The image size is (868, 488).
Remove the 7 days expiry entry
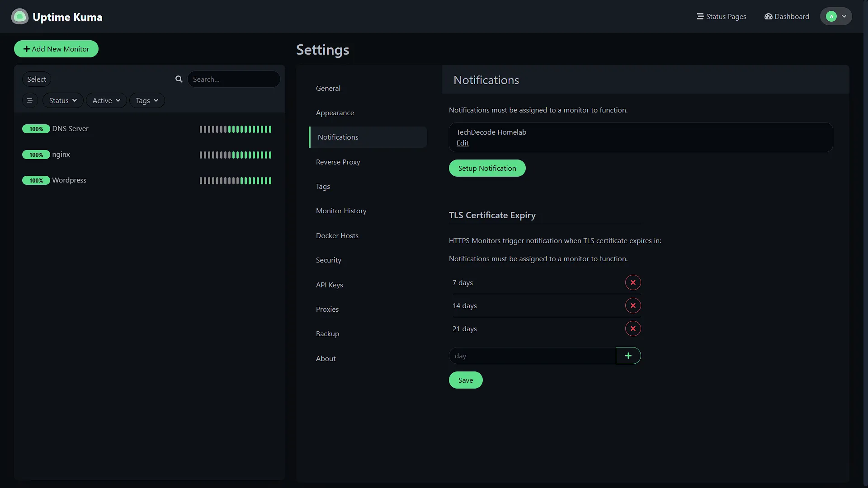pos(633,282)
